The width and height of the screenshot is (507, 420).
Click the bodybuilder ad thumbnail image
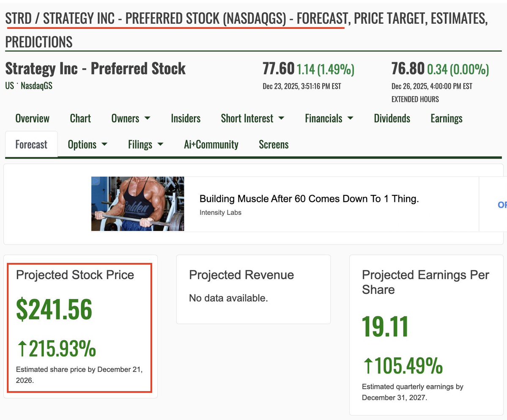coord(137,204)
